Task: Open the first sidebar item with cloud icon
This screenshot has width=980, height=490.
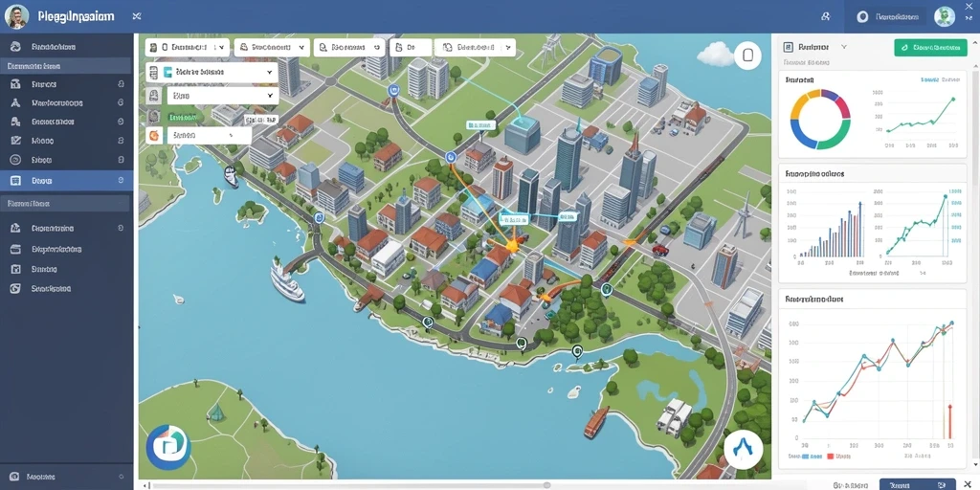Action: click(x=66, y=47)
